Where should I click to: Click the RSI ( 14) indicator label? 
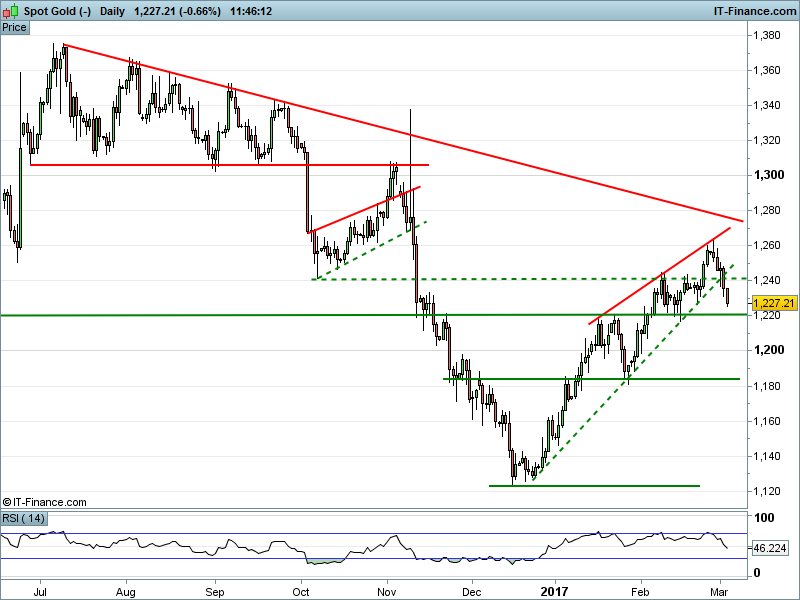pos(23,518)
